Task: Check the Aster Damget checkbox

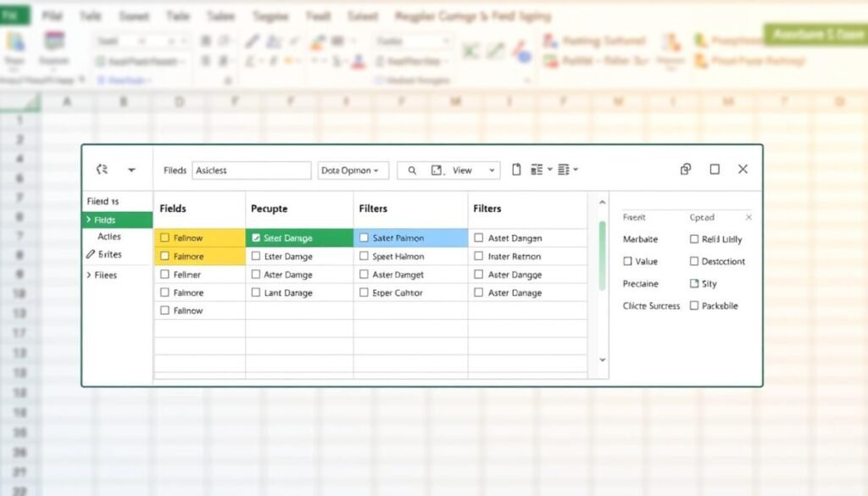Action: coord(364,274)
